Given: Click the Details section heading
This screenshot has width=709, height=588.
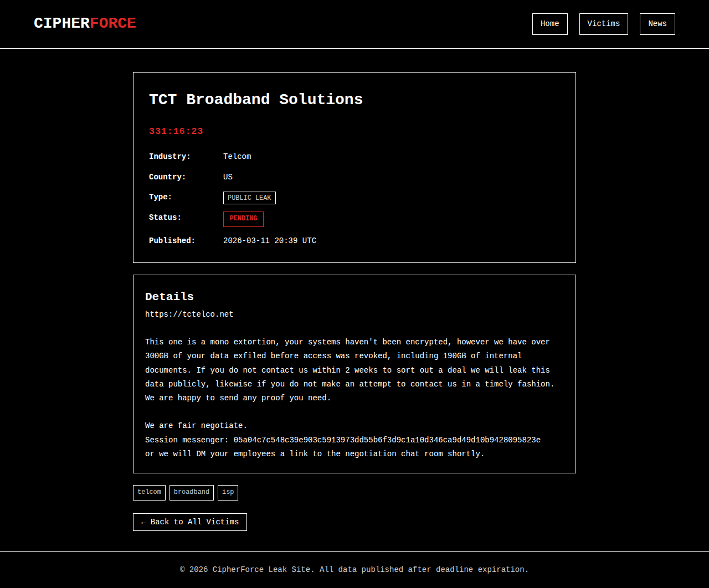Looking at the screenshot, I should 169,297.
